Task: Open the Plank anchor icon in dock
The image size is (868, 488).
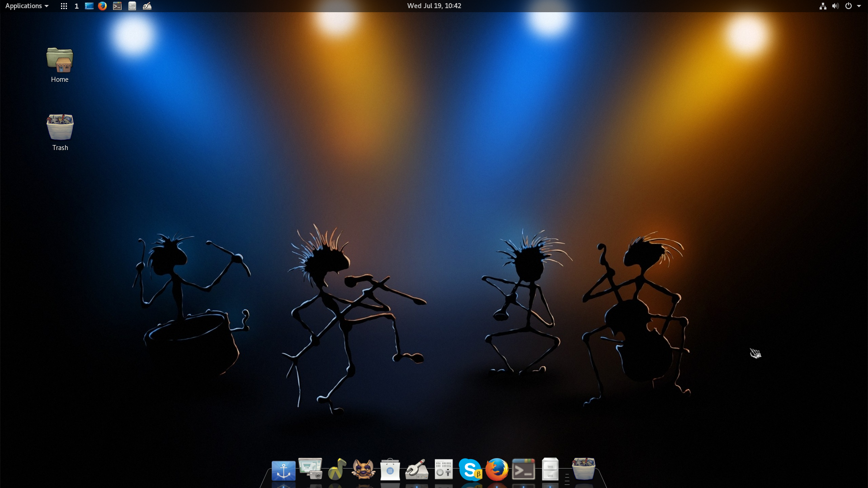Action: point(283,470)
